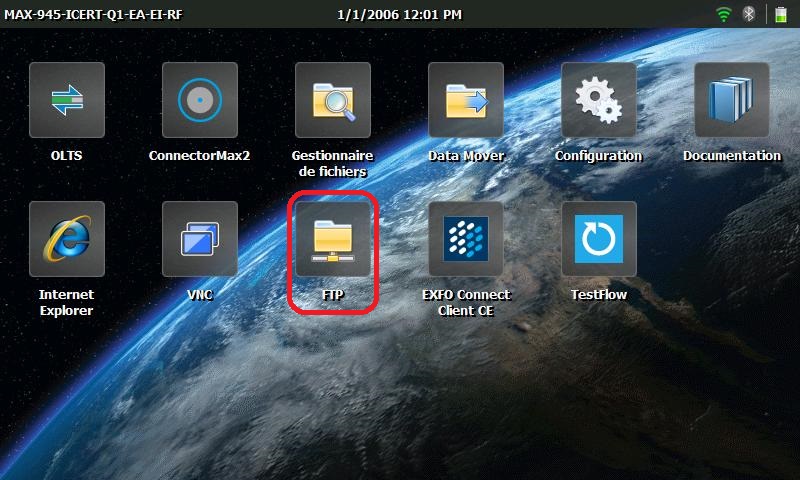Click the Bluetooth status icon
Screen dimensions: 800x480
point(748,14)
